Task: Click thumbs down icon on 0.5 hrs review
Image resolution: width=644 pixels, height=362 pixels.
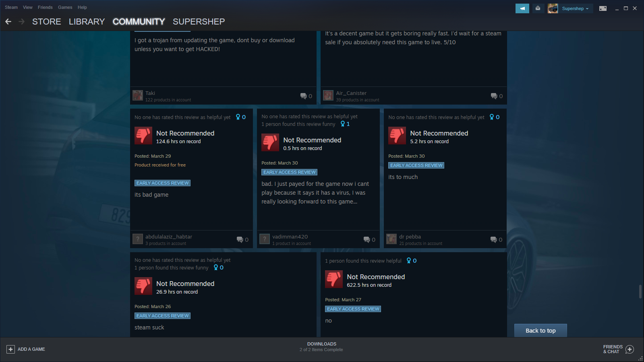Action: click(270, 142)
